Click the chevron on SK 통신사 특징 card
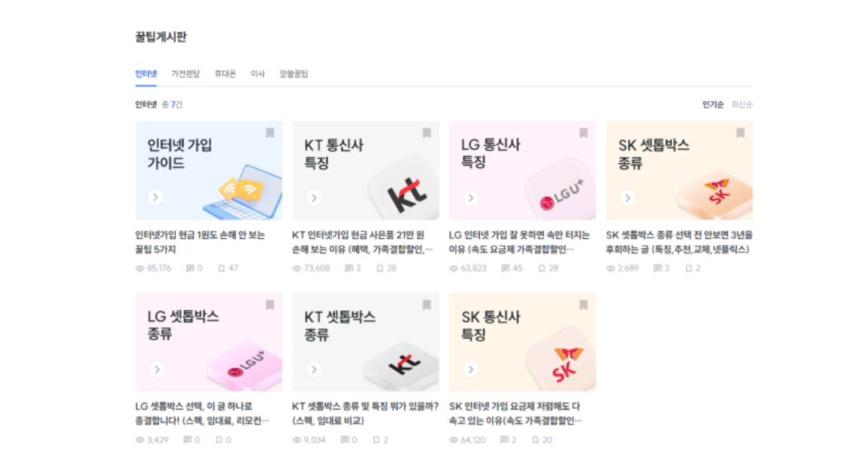The image size is (868, 457). [470, 369]
